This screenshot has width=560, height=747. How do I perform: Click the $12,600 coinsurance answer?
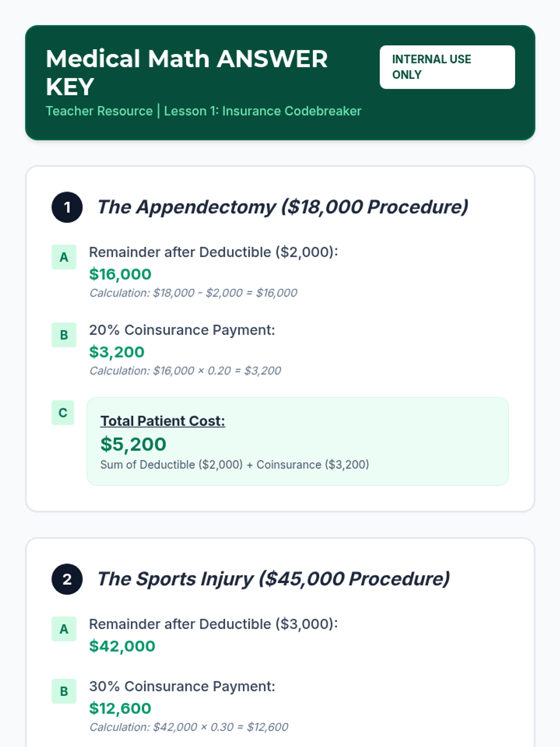(x=120, y=708)
